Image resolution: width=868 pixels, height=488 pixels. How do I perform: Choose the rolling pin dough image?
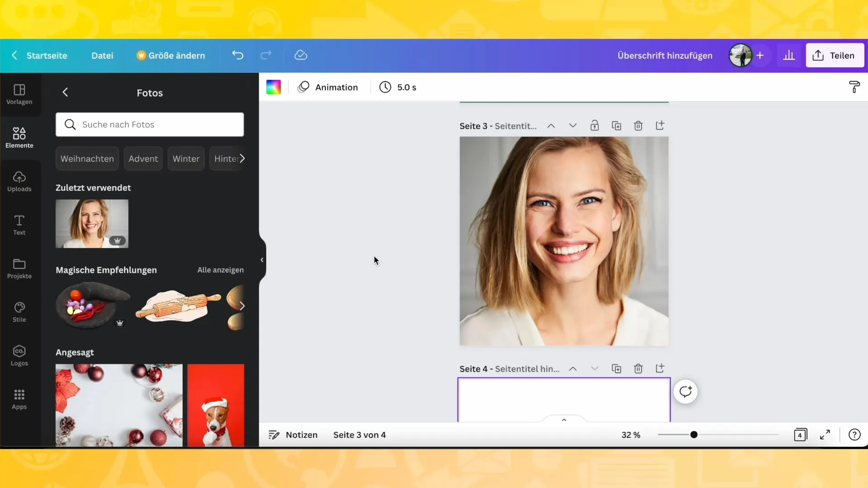[179, 306]
